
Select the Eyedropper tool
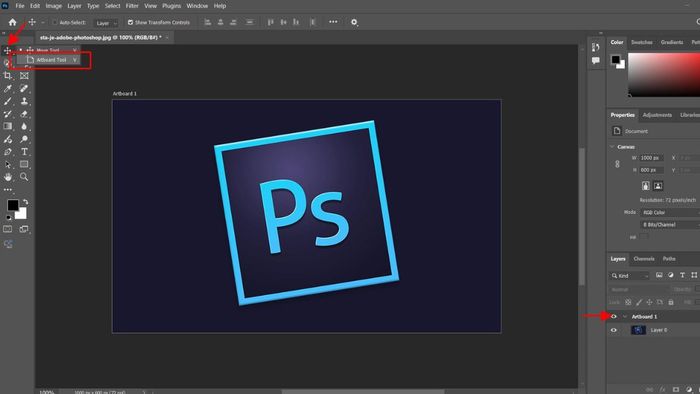(x=8, y=88)
